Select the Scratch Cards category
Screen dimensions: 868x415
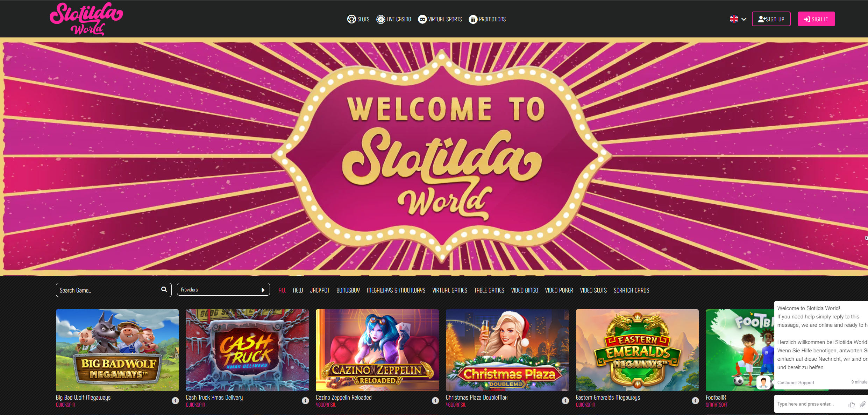click(x=631, y=290)
